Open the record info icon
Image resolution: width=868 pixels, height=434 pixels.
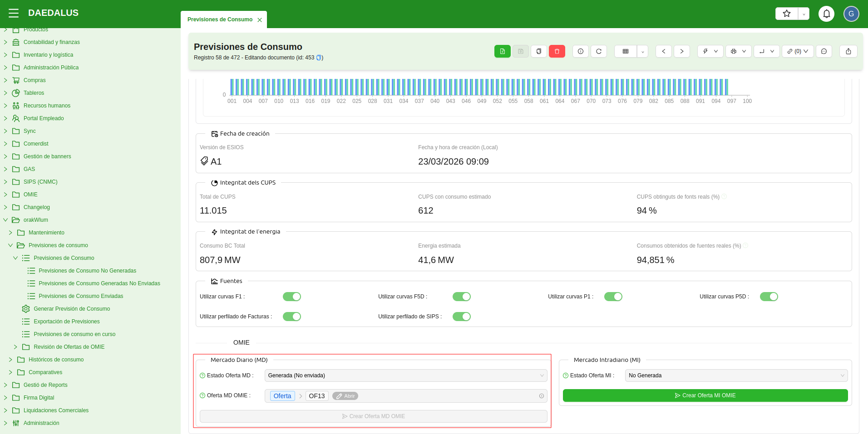[x=580, y=51]
